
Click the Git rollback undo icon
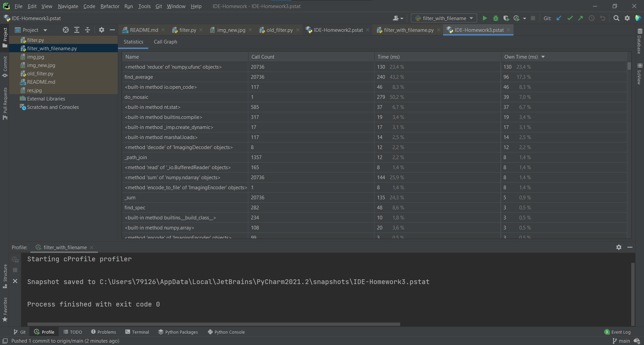[x=603, y=18]
